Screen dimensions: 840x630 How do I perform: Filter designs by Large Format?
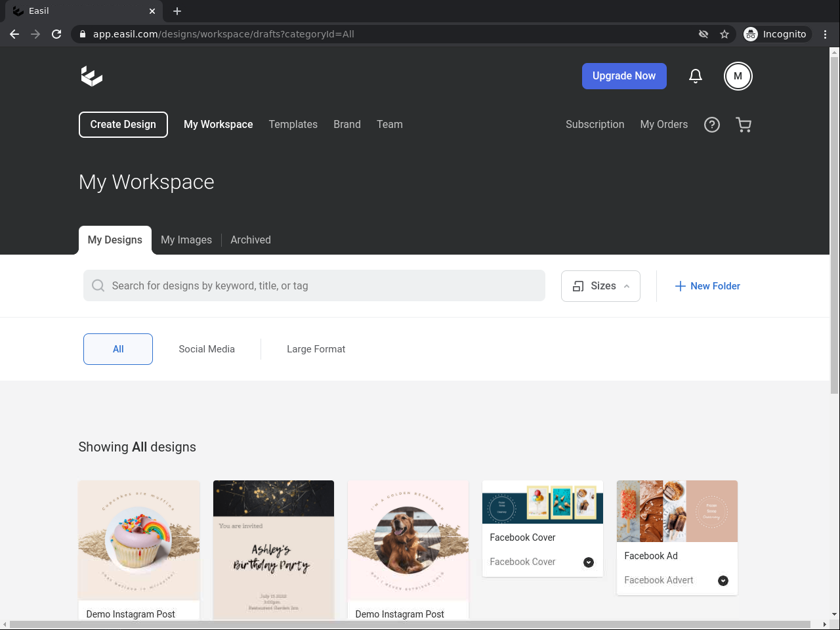(316, 349)
